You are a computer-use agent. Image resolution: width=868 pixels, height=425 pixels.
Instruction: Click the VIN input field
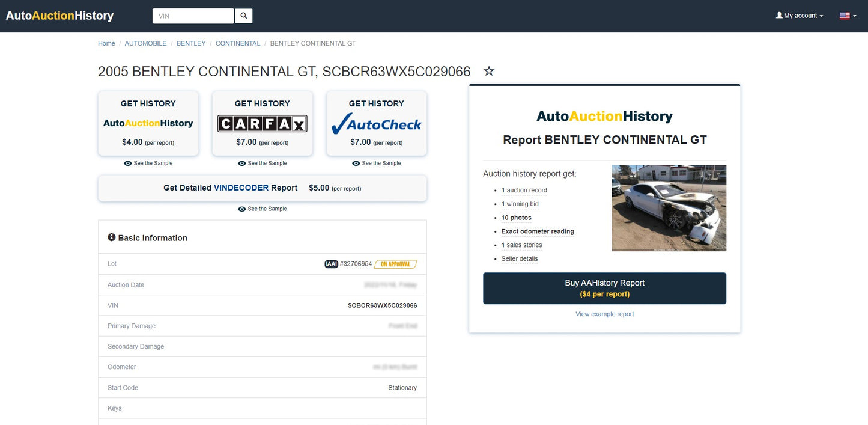tap(193, 16)
